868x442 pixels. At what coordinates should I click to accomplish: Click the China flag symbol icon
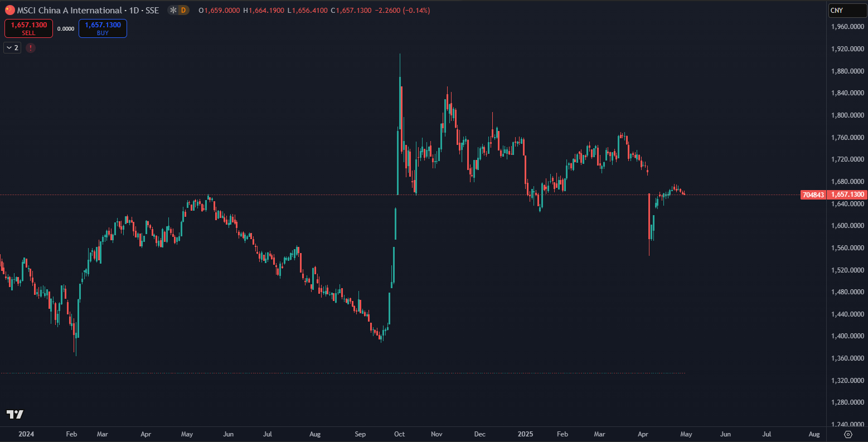pyautogui.click(x=10, y=10)
